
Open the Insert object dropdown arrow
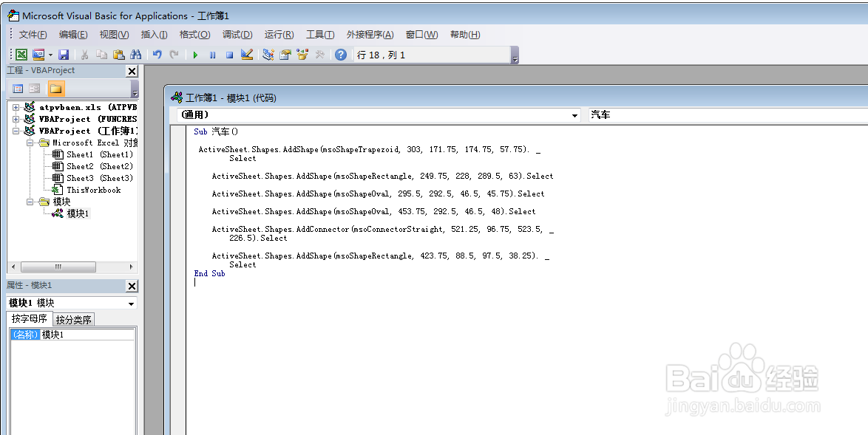point(50,55)
